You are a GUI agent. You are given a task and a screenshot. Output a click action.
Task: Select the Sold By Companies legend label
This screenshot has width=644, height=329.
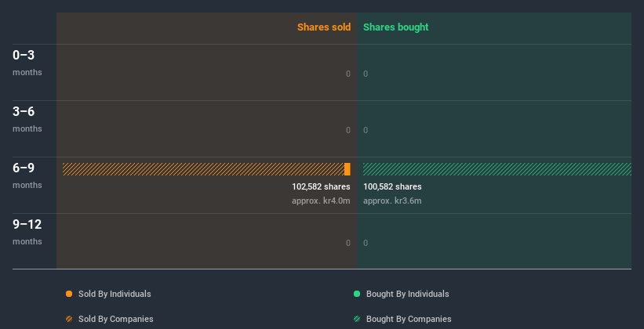point(116,319)
